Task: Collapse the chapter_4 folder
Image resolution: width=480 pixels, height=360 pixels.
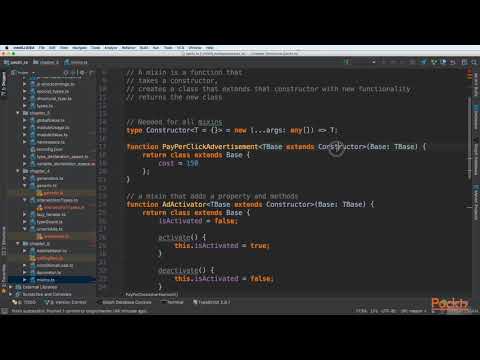Action: pyautogui.click(x=18, y=171)
